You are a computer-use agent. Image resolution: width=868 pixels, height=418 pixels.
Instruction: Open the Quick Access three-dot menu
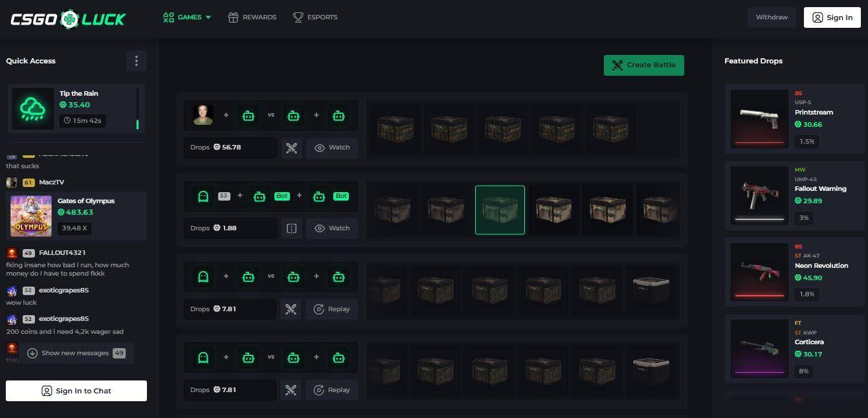click(136, 61)
